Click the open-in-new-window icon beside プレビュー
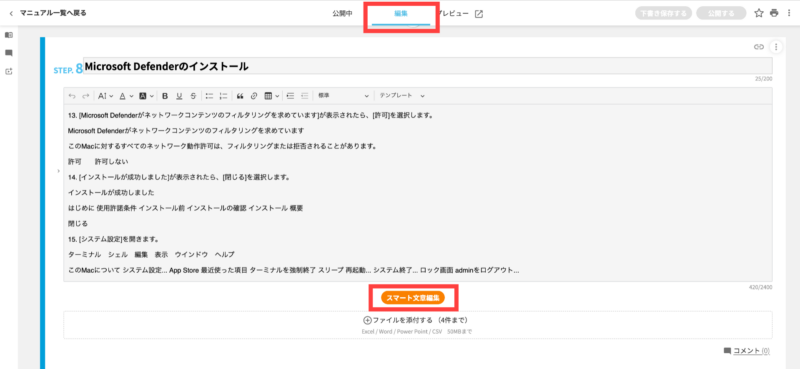Image resolution: width=800 pixels, height=369 pixels. 479,14
